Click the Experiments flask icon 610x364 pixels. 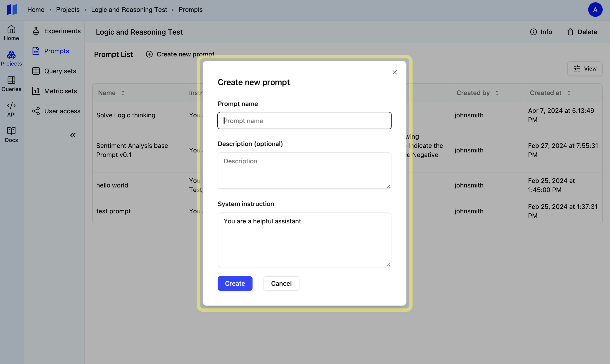pos(36,31)
